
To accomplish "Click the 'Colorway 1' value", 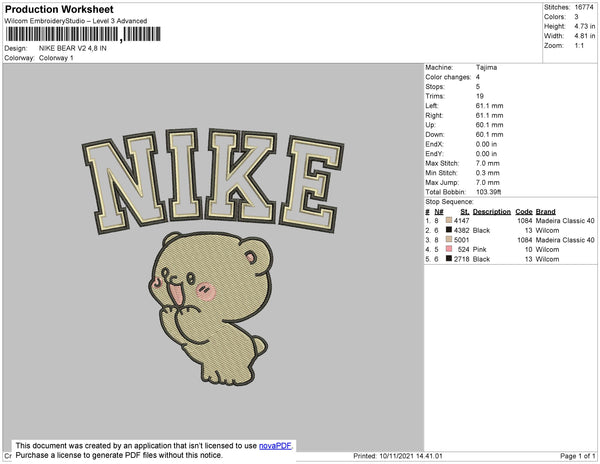I will (56, 58).
